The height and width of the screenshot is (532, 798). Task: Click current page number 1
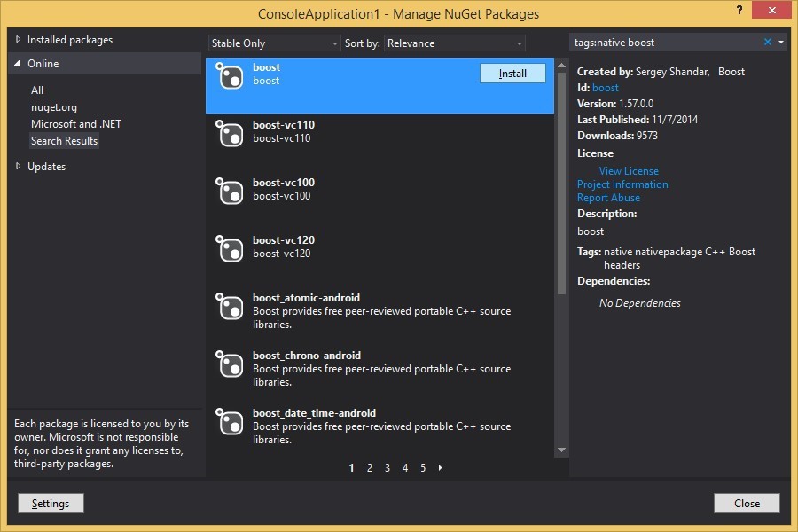(x=352, y=467)
